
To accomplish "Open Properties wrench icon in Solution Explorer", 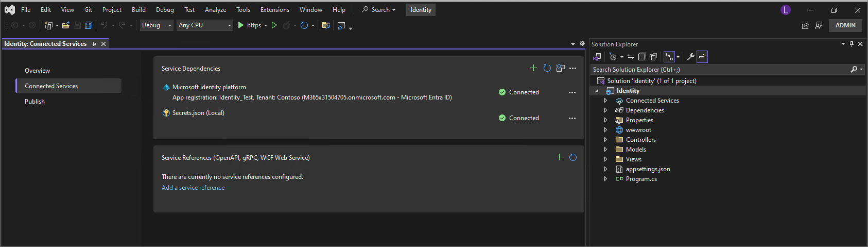I will (691, 57).
